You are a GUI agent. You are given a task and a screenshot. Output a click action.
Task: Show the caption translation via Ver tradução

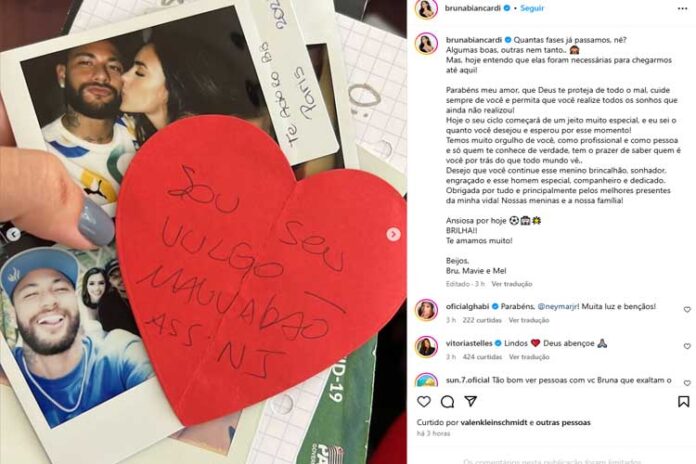[x=511, y=284]
